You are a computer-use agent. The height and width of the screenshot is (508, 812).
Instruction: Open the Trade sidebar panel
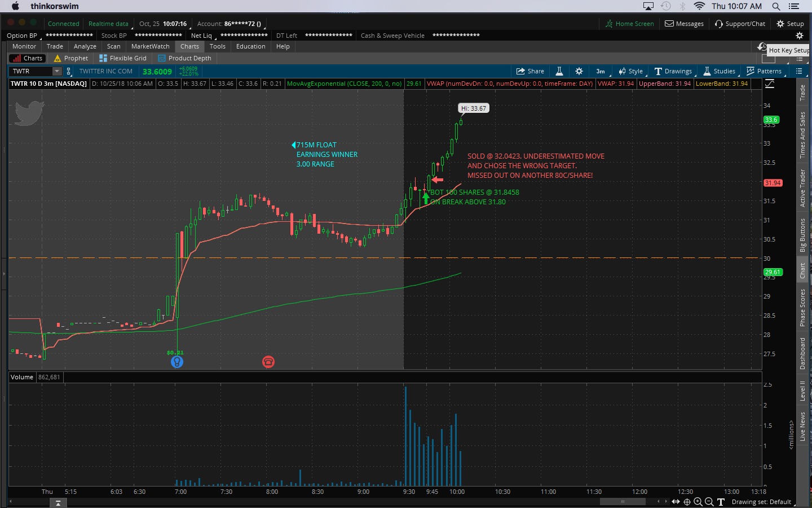(802, 93)
